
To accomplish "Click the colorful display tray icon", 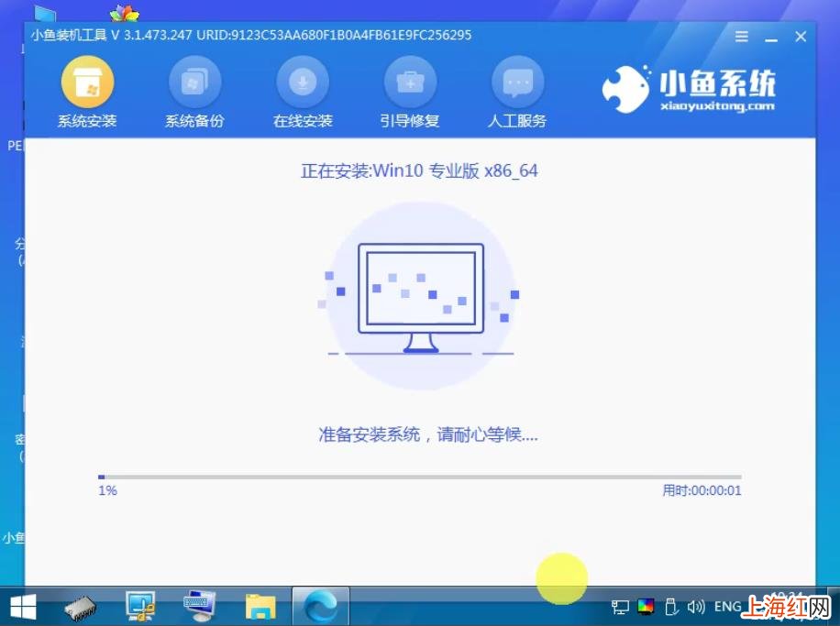I will (x=647, y=607).
